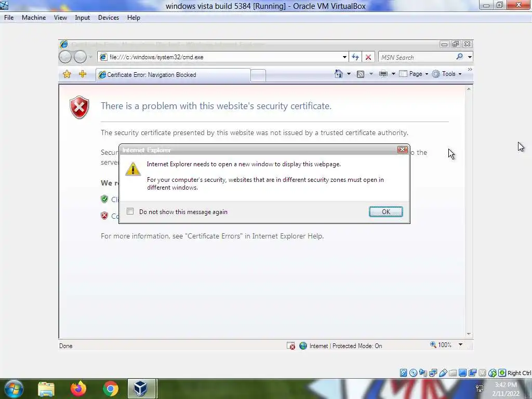Click the Refresh page icon
The width and height of the screenshot is (532, 399).
pos(355,57)
